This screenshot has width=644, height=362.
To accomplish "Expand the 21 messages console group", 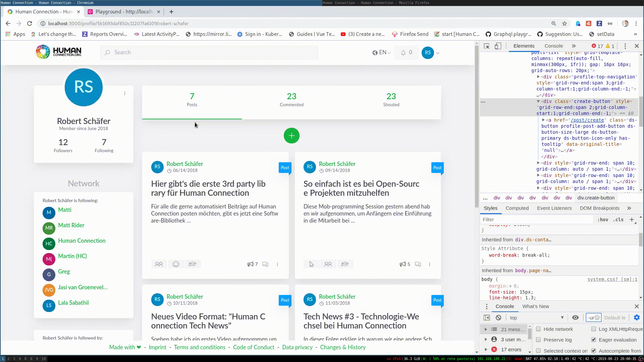I will pyautogui.click(x=486, y=329).
